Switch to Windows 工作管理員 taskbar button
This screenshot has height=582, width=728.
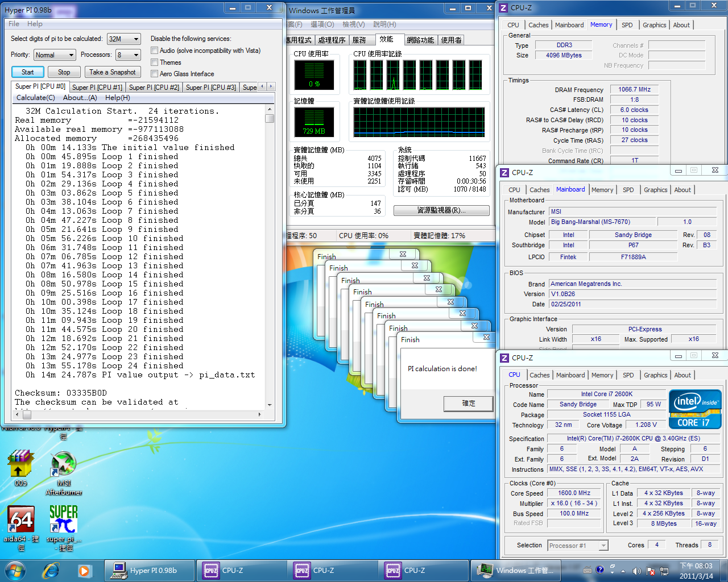pos(516,570)
